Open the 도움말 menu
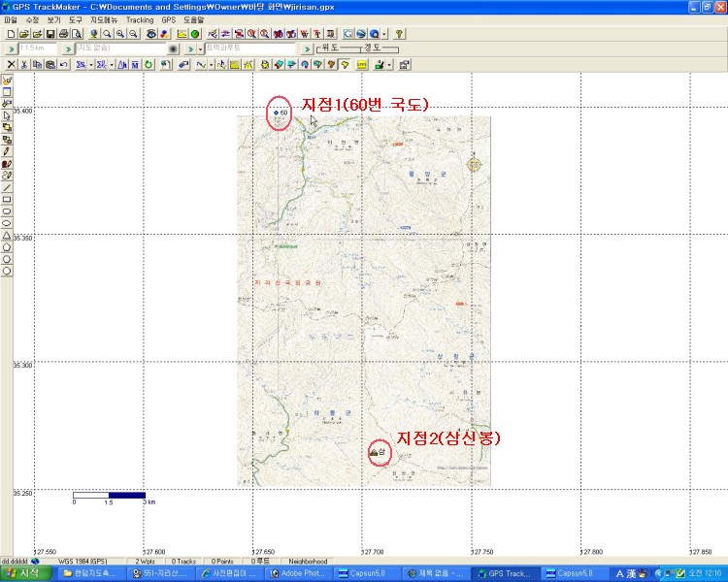The height and width of the screenshot is (582, 728). click(x=193, y=20)
